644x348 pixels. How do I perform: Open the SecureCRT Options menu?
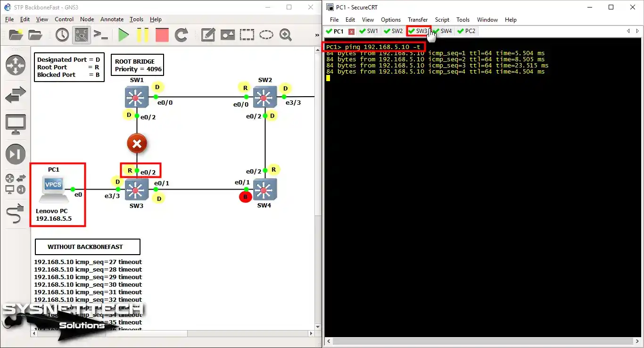[391, 20]
